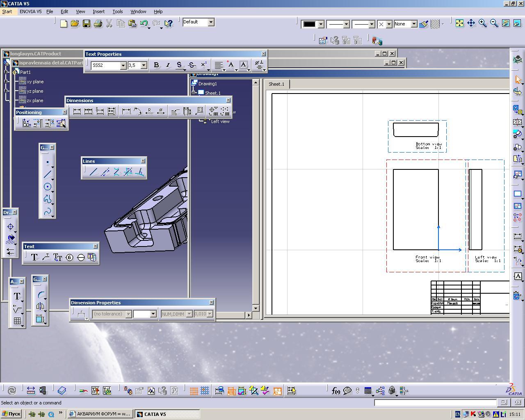
Task: Click the Zoom Out magnifier icon
Action: click(x=494, y=23)
